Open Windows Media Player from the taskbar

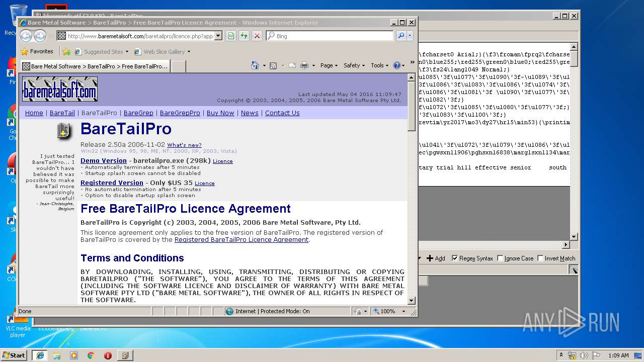74,355
